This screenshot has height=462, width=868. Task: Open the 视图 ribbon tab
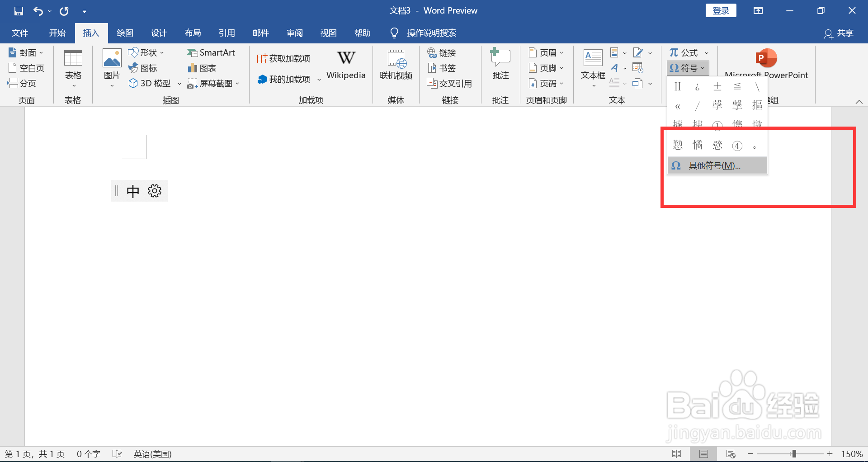click(329, 33)
